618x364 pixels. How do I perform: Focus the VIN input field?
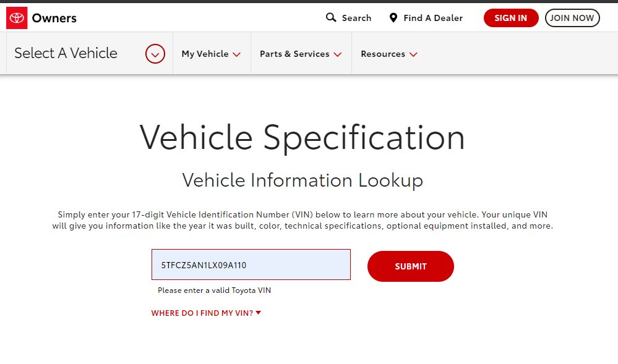tap(251, 265)
